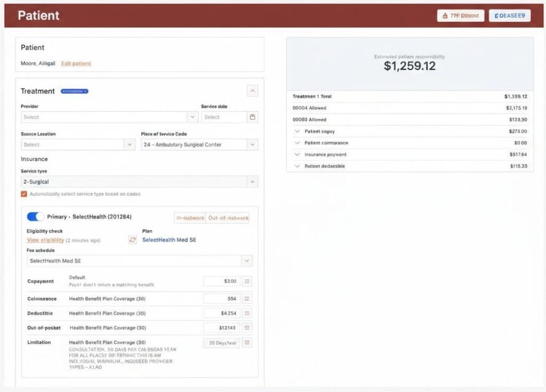Click the SelectHealth Med SE plan link
The height and width of the screenshot is (392, 546).
click(x=169, y=240)
